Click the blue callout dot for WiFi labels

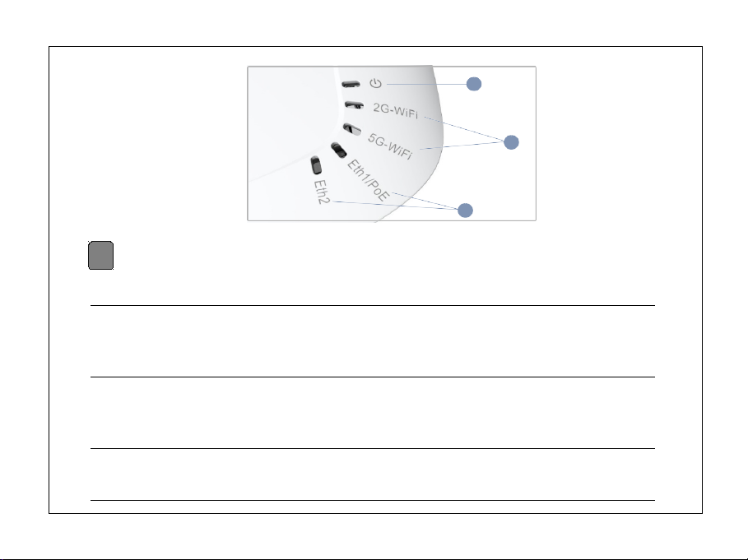coord(511,142)
